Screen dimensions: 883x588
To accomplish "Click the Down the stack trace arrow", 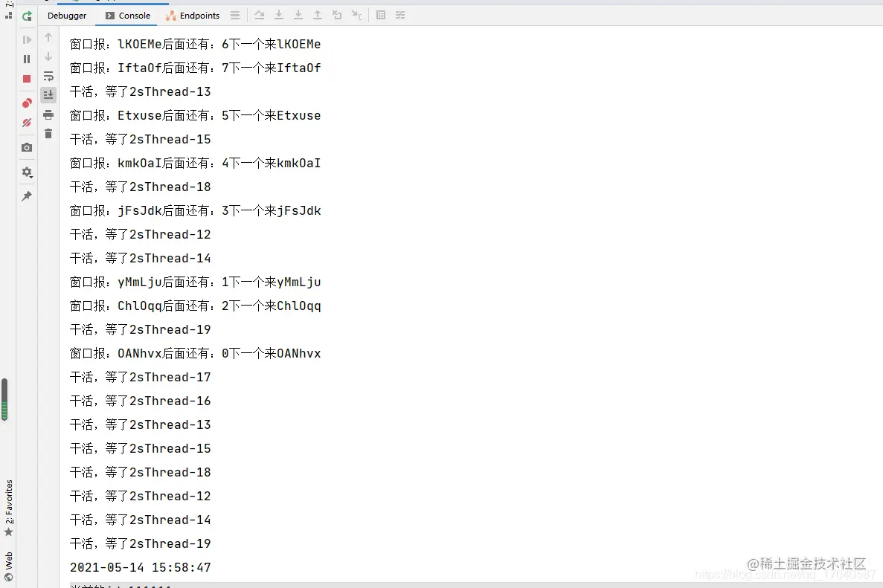I will (x=48, y=56).
